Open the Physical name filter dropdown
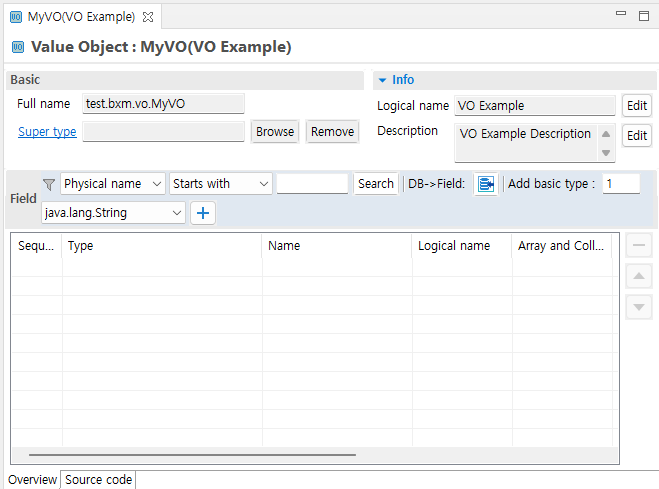This screenshot has height=489, width=659. [x=113, y=184]
